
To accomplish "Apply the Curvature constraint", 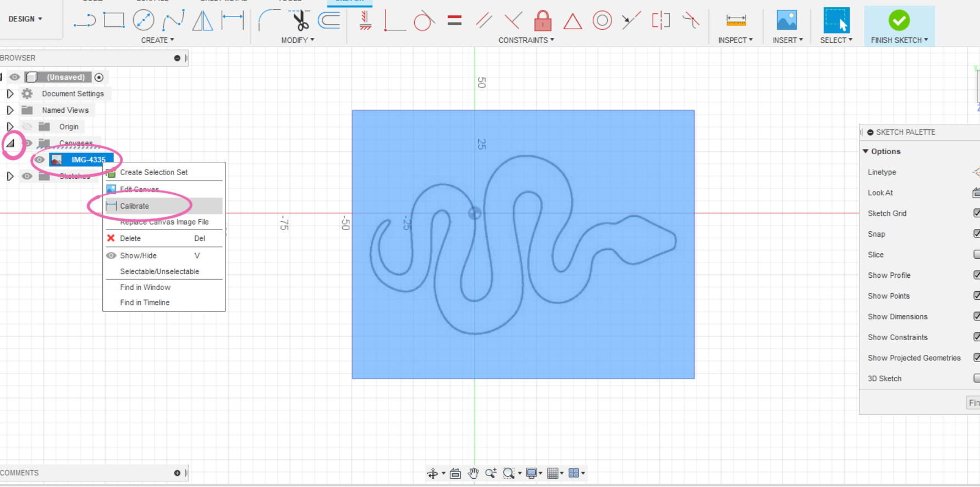I will 691,20.
